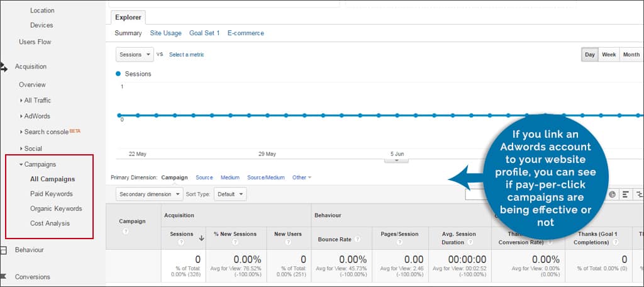Open help icon under Sessions column header
Viewport: 644px width, 287px height.
pyautogui.click(x=181, y=242)
